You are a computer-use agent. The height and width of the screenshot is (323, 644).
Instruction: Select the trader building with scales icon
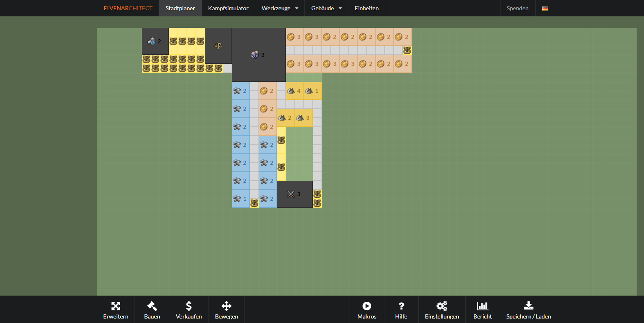[218, 46]
